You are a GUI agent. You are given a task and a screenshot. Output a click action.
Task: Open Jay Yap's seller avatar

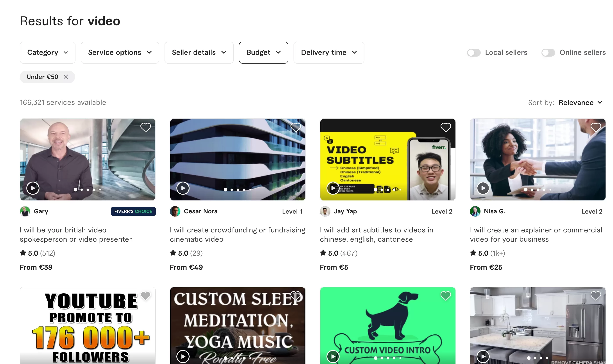tap(325, 211)
